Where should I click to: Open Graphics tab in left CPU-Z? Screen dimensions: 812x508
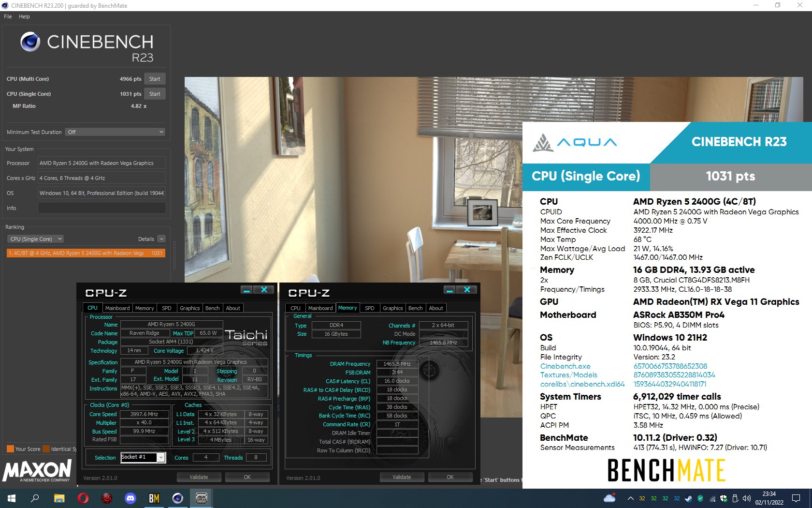coord(190,308)
